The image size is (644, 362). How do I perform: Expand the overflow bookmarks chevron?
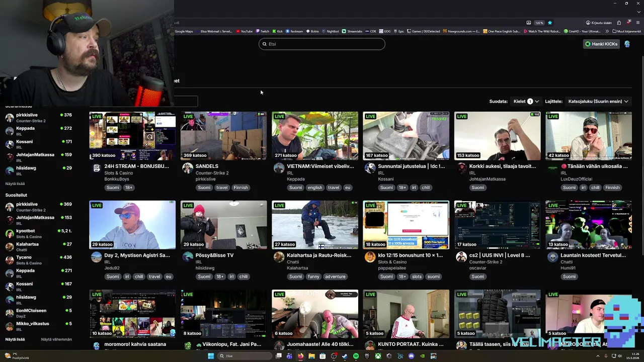coord(607,31)
